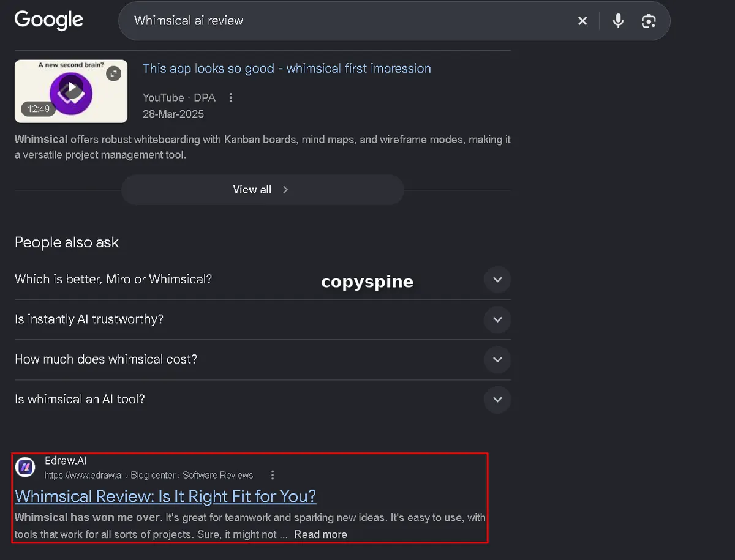Viewport: 735px width, 560px height.
Task: Expand "How much does whimsical cost?"
Action: click(262, 359)
